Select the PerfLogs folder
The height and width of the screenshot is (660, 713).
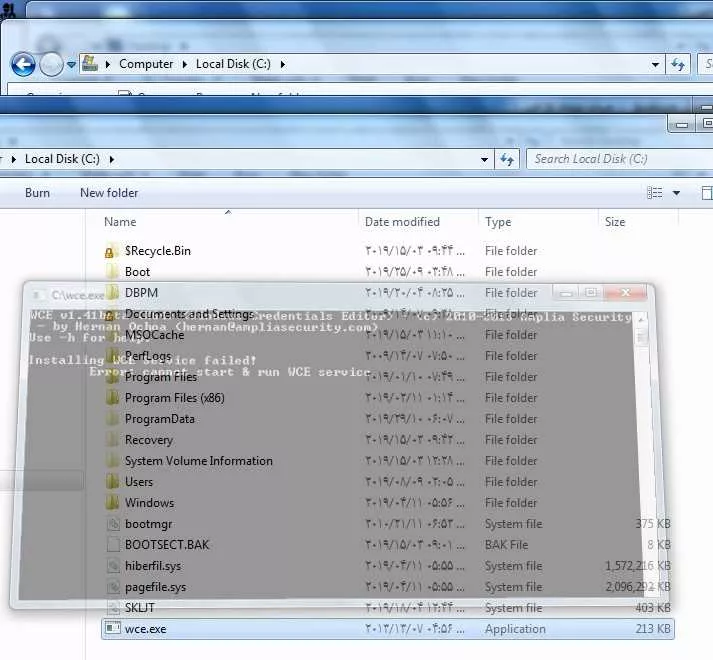click(148, 356)
